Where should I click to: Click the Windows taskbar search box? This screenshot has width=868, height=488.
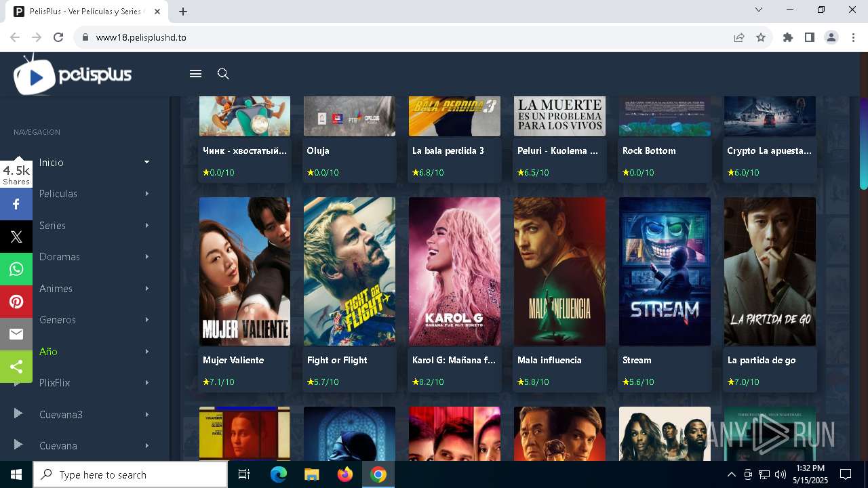[130, 474]
